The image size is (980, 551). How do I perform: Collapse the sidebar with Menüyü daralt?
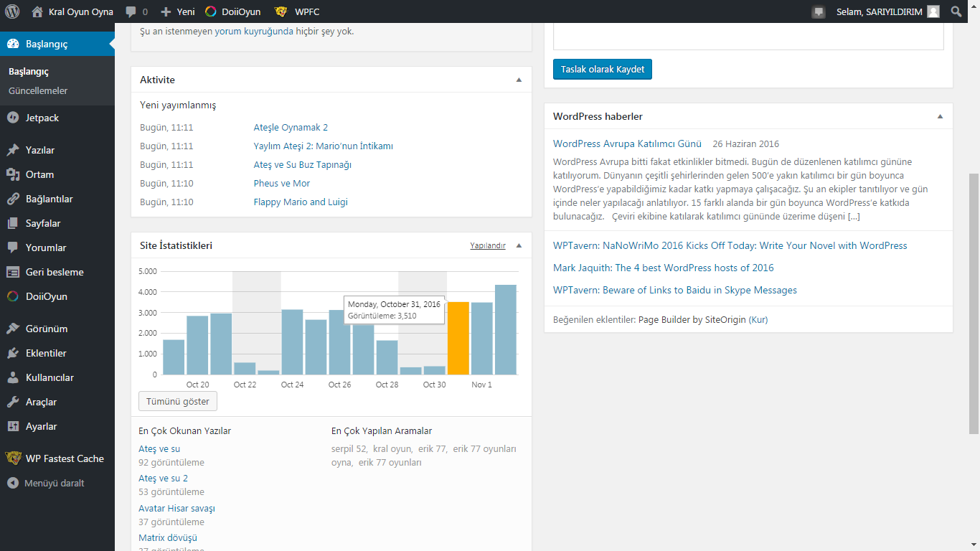(46, 483)
